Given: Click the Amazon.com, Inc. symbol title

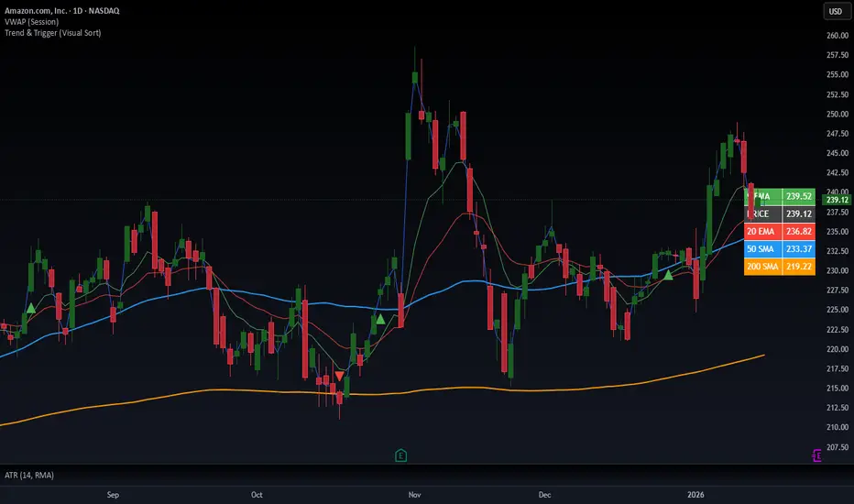Looking at the screenshot, I should pyautogui.click(x=61, y=10).
